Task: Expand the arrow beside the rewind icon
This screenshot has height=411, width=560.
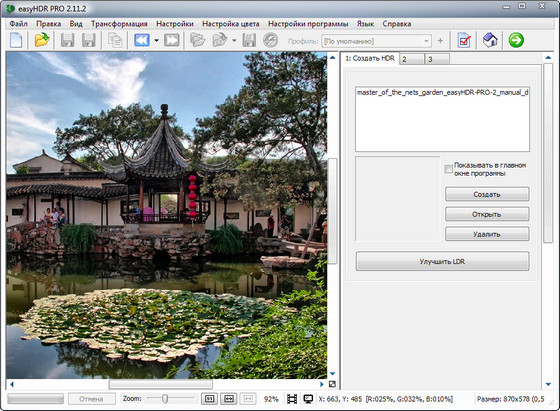Action: coord(156,40)
